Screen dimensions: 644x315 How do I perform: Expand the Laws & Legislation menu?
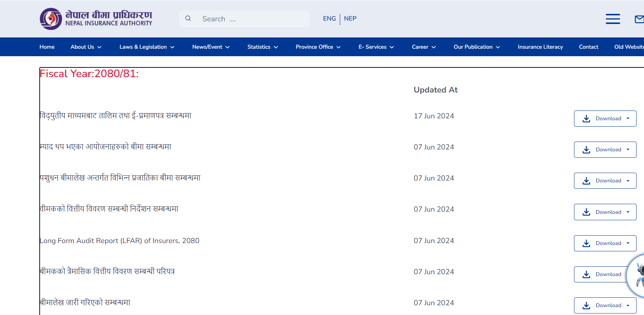(147, 47)
